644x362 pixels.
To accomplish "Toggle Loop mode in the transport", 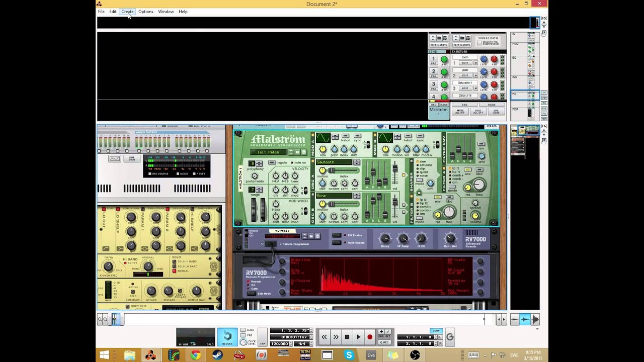I will [x=436, y=331].
